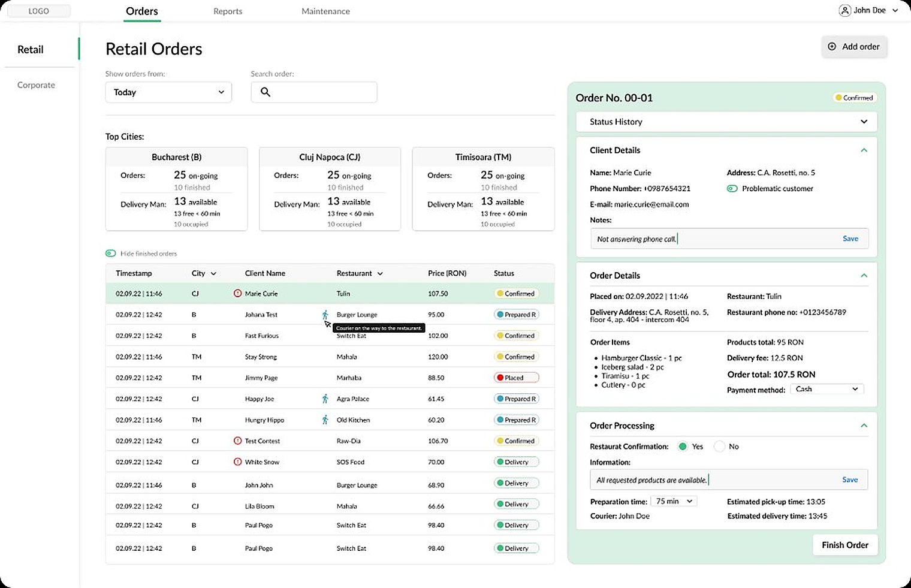Click the 106.70 price cell

click(438, 441)
